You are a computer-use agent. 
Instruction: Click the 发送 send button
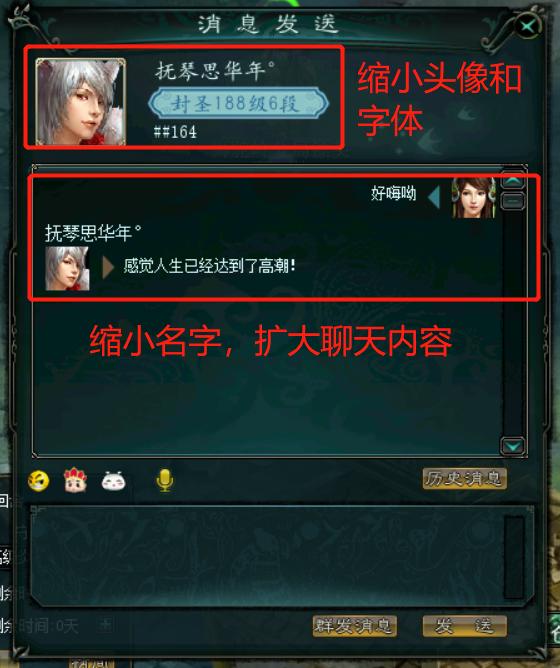tap(464, 626)
